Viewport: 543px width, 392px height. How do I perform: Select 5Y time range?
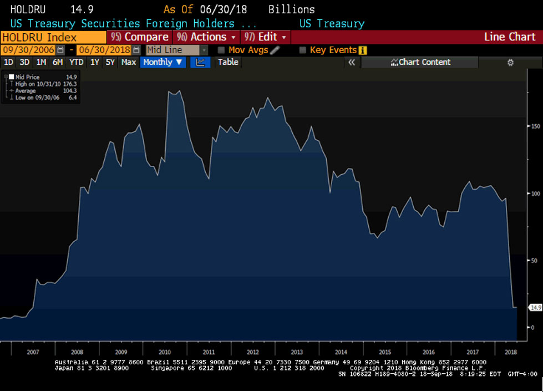[x=110, y=62]
